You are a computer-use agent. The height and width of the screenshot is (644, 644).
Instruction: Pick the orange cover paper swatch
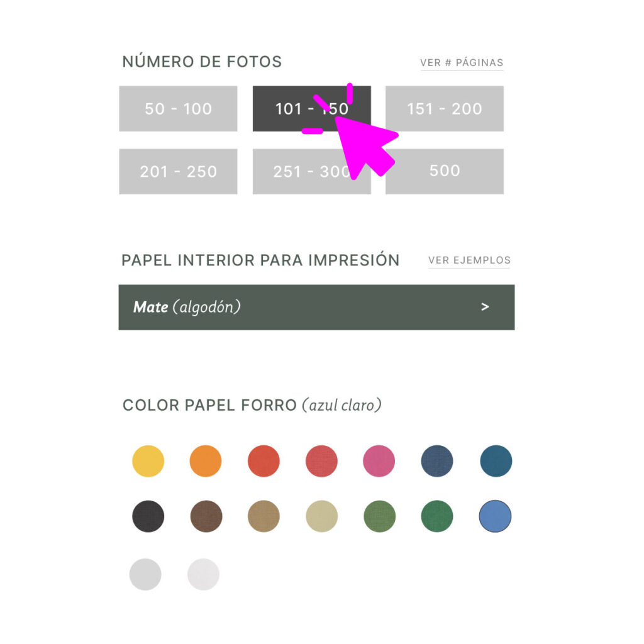click(x=206, y=461)
